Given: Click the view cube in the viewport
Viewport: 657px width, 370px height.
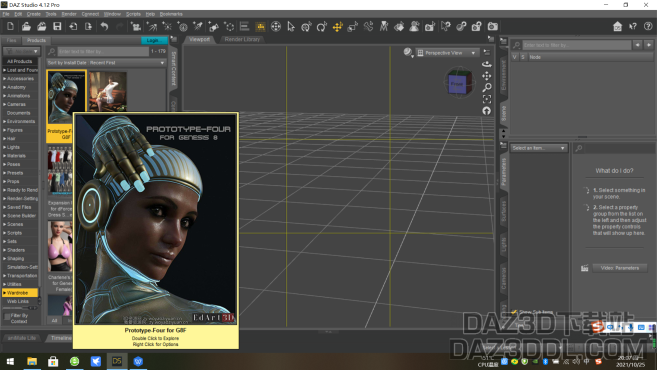Looking at the screenshot, I should tap(459, 83).
